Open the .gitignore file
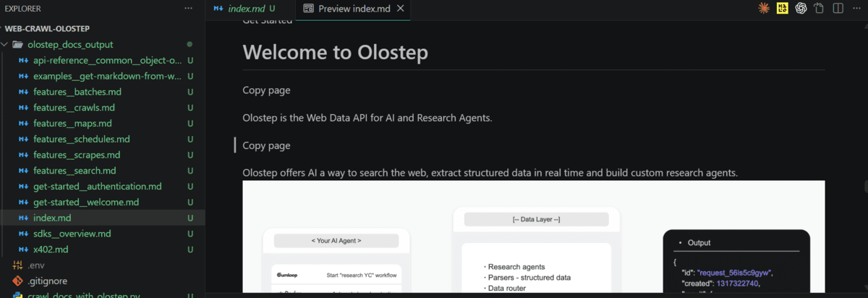The width and height of the screenshot is (868, 298). click(x=47, y=281)
